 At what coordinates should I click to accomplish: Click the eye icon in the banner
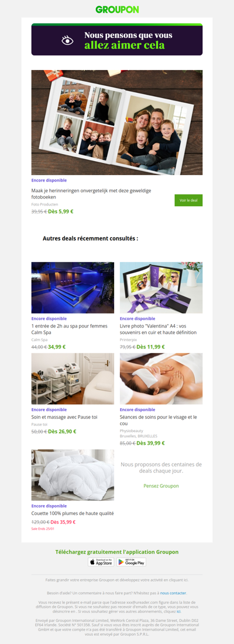tap(67, 40)
